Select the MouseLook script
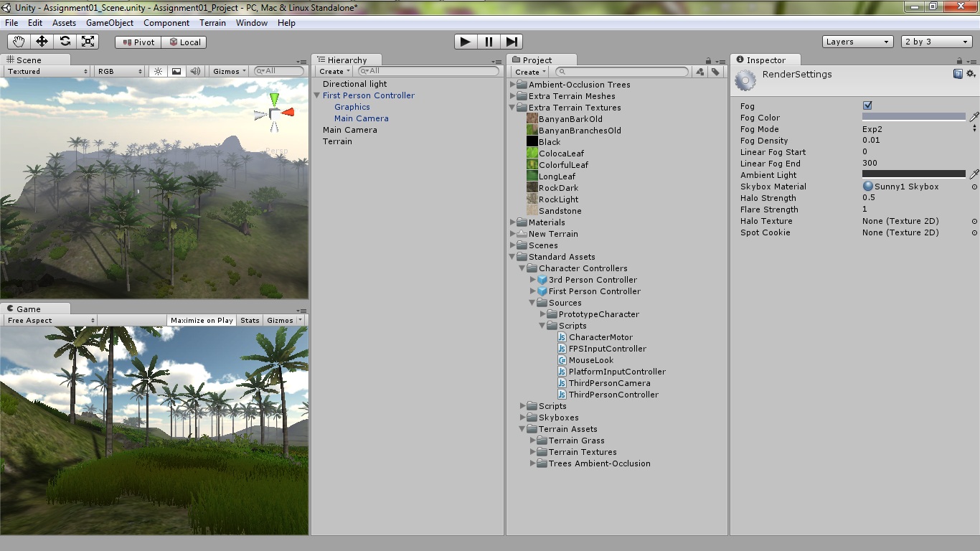 pos(590,360)
